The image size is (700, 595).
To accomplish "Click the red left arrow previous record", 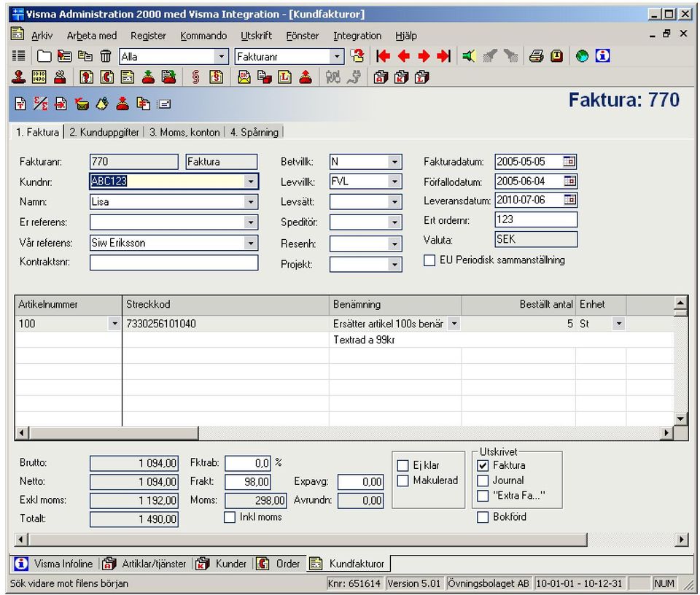I will 403,56.
